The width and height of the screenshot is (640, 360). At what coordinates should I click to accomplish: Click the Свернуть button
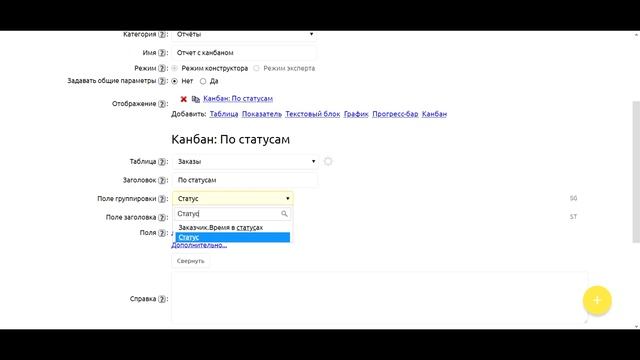pyautogui.click(x=191, y=261)
